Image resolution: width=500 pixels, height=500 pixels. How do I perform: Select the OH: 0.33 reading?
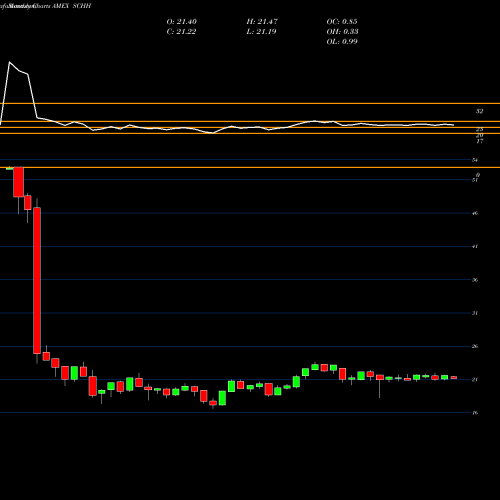click(342, 32)
